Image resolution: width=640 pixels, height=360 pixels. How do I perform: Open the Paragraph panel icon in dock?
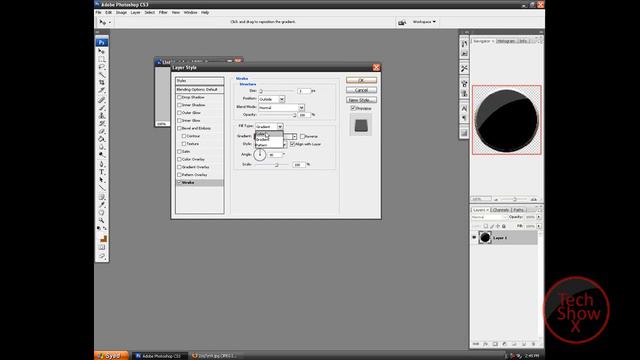point(464,118)
